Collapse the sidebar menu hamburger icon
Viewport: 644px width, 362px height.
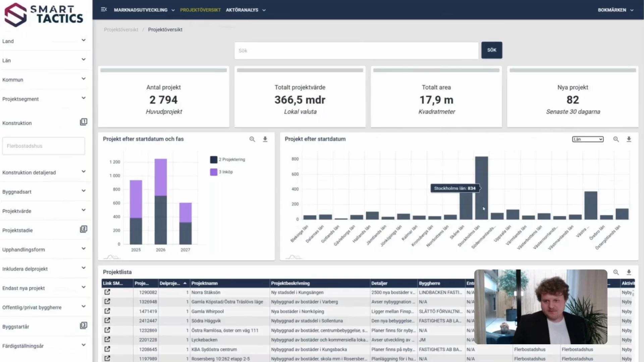104,10
